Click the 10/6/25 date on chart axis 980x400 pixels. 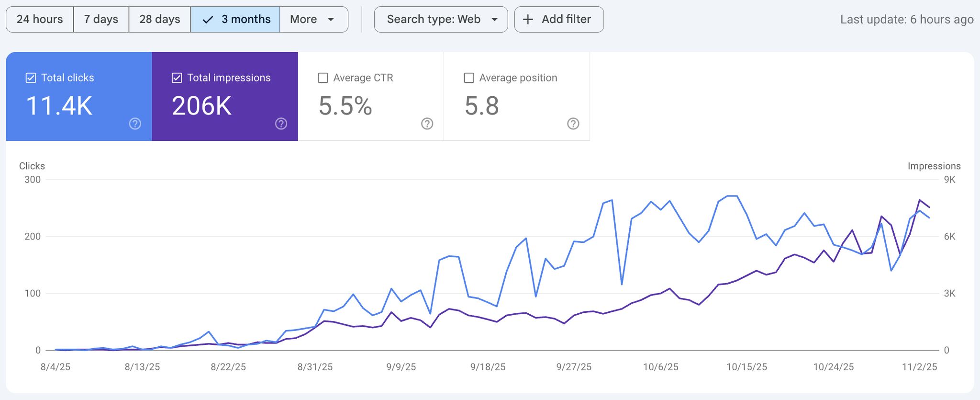tap(660, 367)
